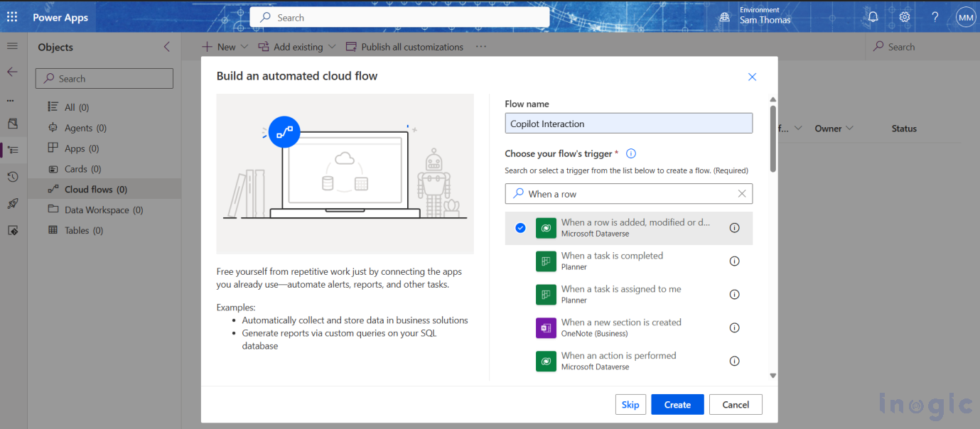Screen dimensions: 980x429
Task: Open the History icon in left rail
Action: coord(12,177)
